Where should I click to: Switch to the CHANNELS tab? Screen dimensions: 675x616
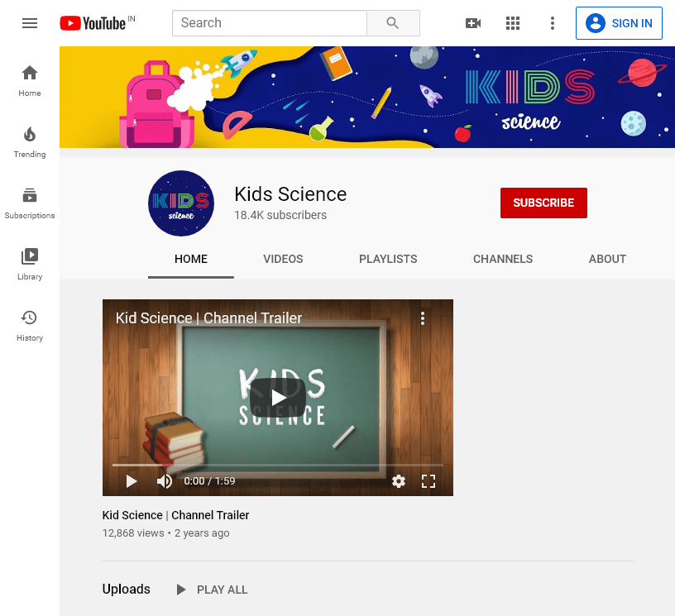coord(503,259)
